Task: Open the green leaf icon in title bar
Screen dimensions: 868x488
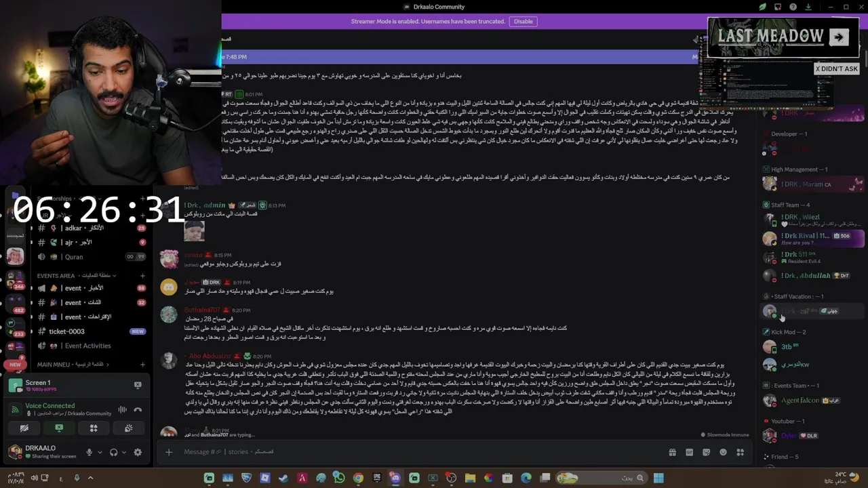Action: [762, 7]
